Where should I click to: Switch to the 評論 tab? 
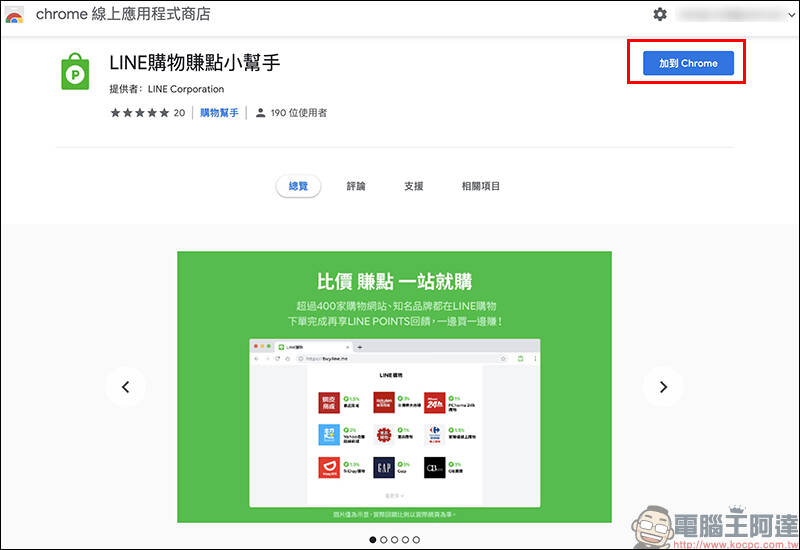click(x=356, y=186)
